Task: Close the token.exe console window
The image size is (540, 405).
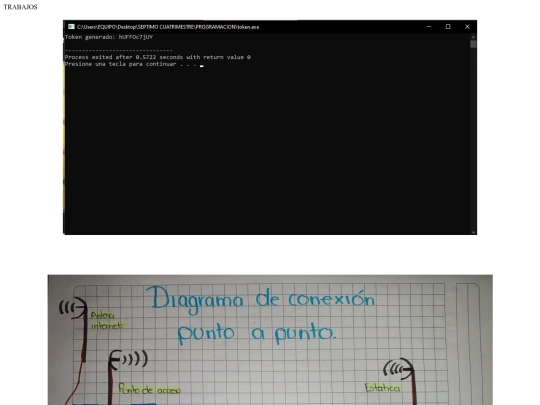Action: (467, 27)
